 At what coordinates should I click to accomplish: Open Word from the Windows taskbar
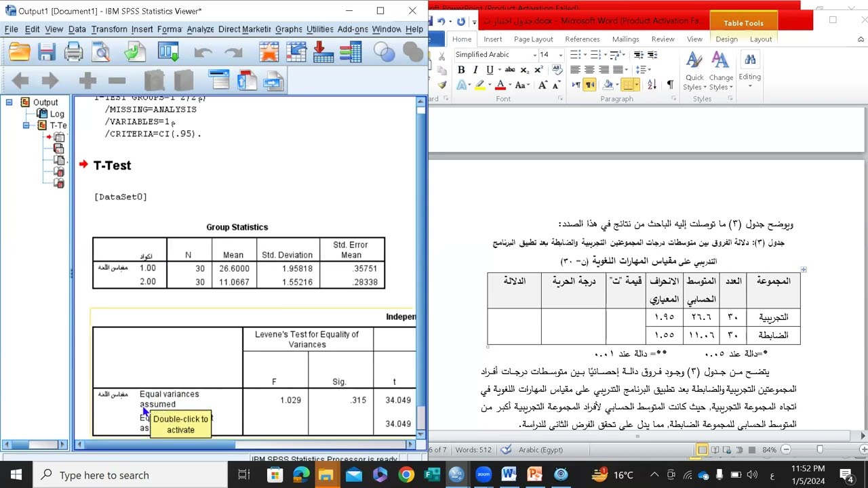pyautogui.click(x=509, y=475)
